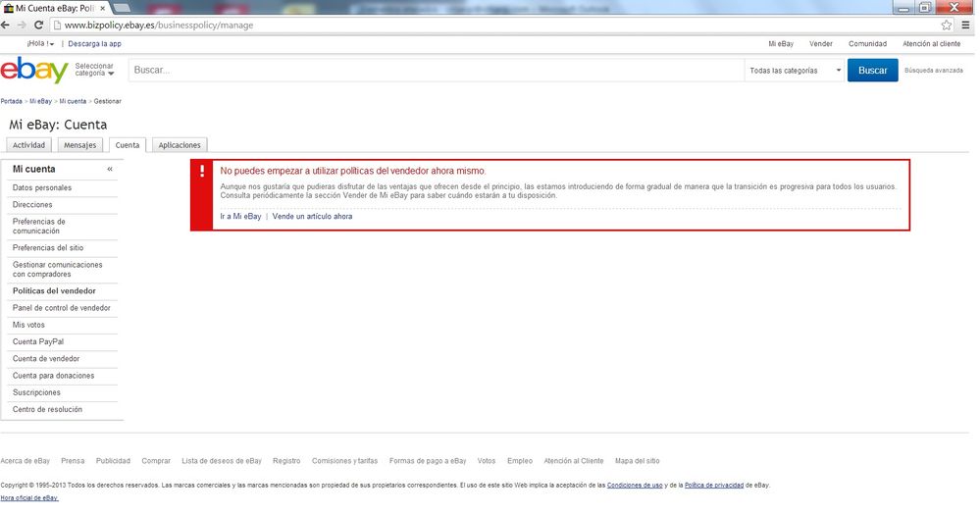Open Política de privacidad link
980x516 pixels.
coord(714,485)
